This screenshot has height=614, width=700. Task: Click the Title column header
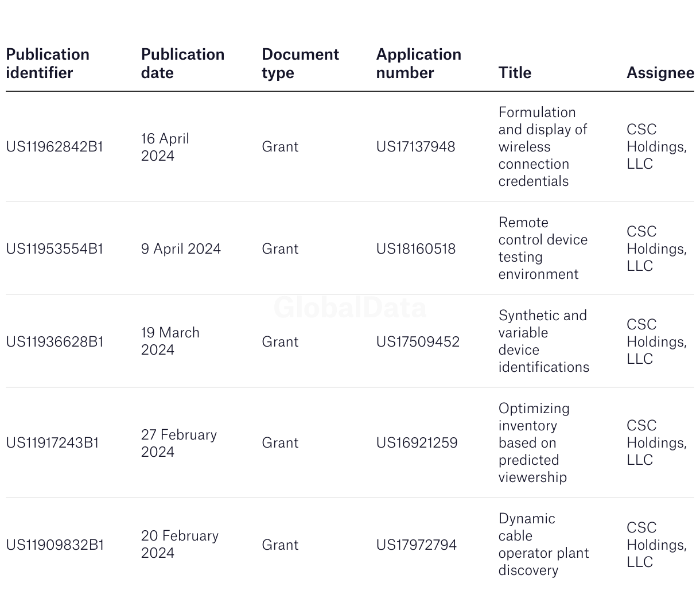click(x=515, y=73)
